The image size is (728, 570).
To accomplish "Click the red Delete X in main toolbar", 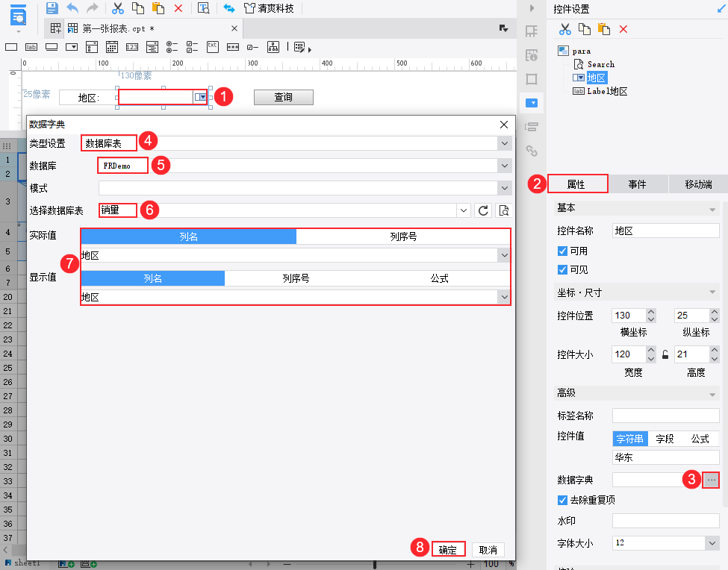I will coord(178,8).
